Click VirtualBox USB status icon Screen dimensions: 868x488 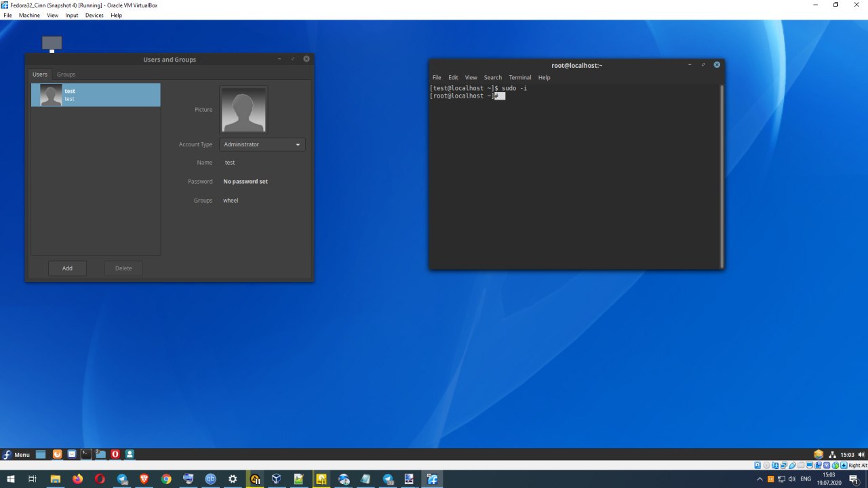(792, 465)
